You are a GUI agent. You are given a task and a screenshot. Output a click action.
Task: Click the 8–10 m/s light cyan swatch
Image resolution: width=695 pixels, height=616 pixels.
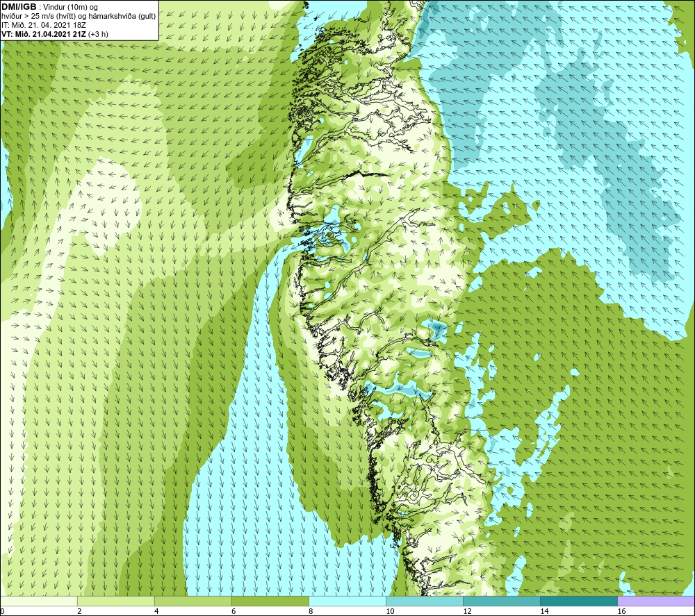[x=347, y=601]
